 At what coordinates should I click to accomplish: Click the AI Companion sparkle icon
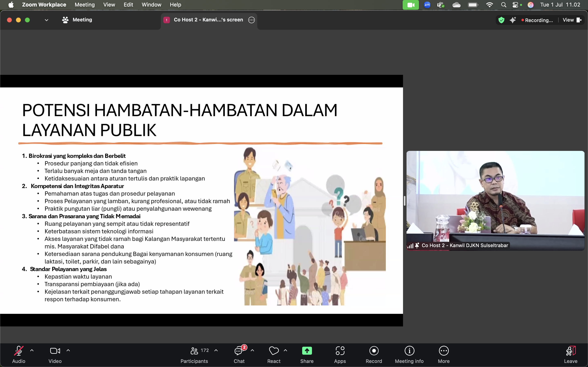click(513, 20)
